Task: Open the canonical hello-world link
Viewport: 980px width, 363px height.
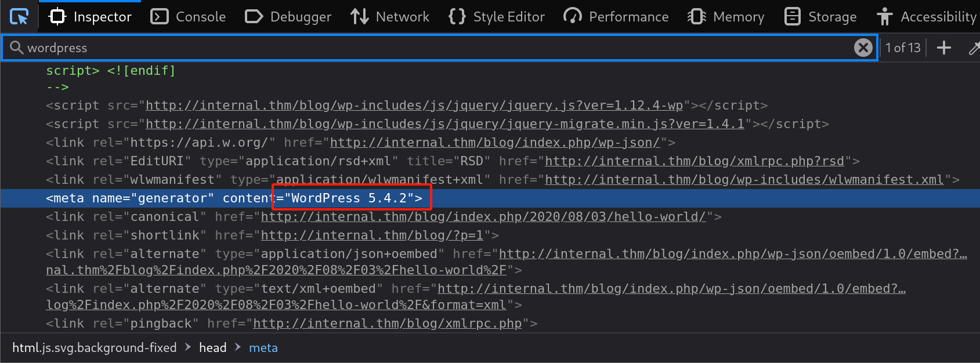Action: tap(483, 217)
